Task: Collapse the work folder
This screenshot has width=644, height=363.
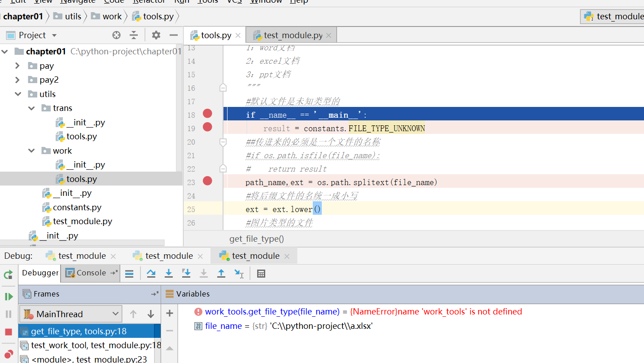Action: coord(31,151)
